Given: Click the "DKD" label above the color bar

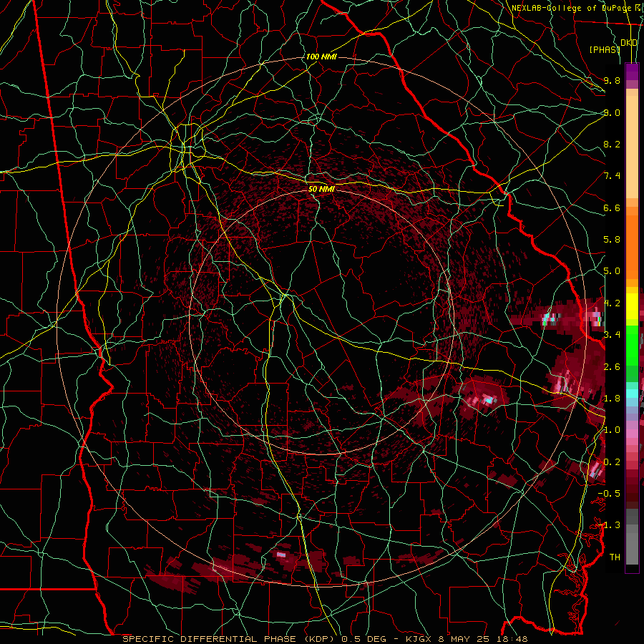Looking at the screenshot, I should [629, 43].
